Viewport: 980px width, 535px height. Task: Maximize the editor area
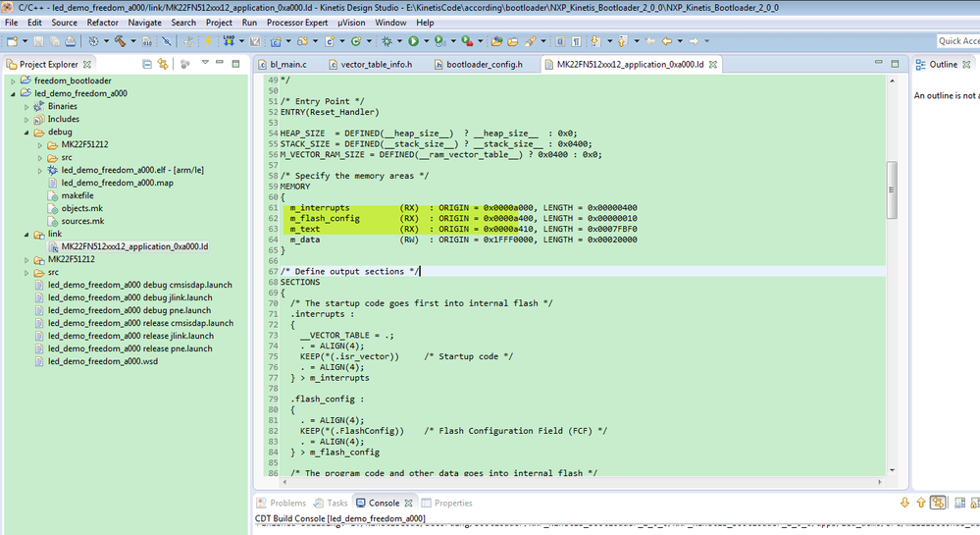pyautogui.click(x=895, y=63)
